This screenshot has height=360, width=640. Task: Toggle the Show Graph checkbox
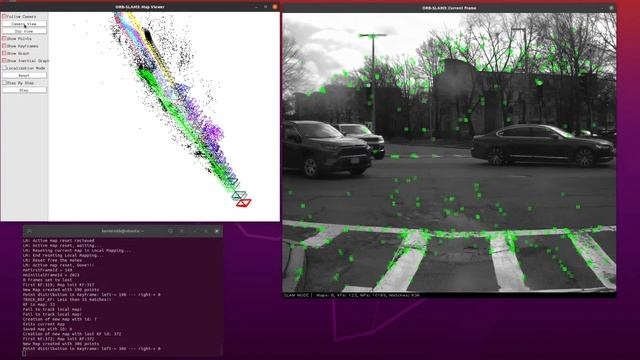point(4,53)
